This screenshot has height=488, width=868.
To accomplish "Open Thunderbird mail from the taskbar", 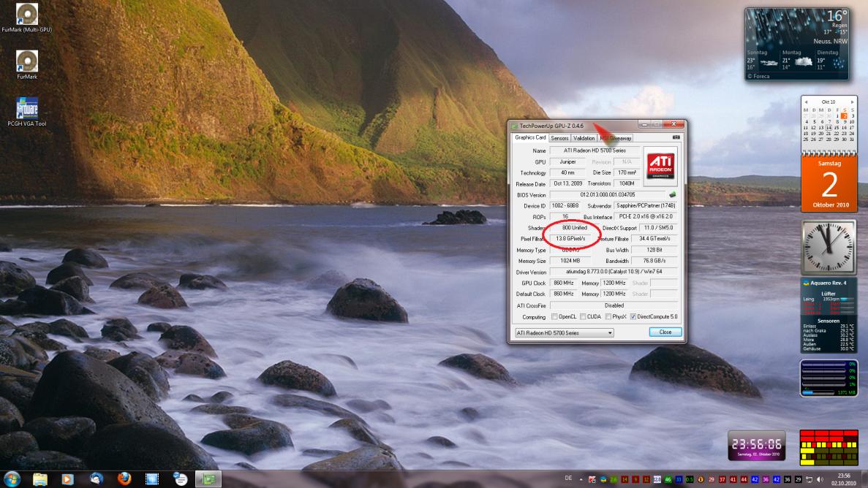I will click(97, 479).
